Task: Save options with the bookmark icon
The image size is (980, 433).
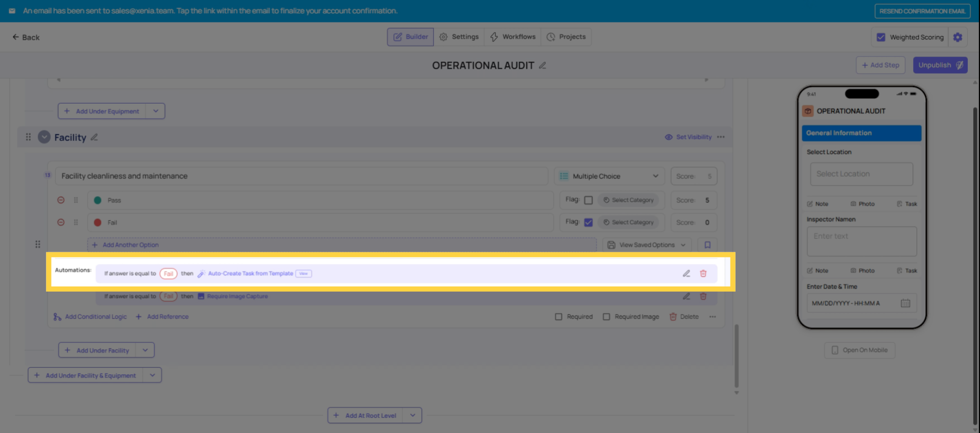Action: tap(707, 245)
